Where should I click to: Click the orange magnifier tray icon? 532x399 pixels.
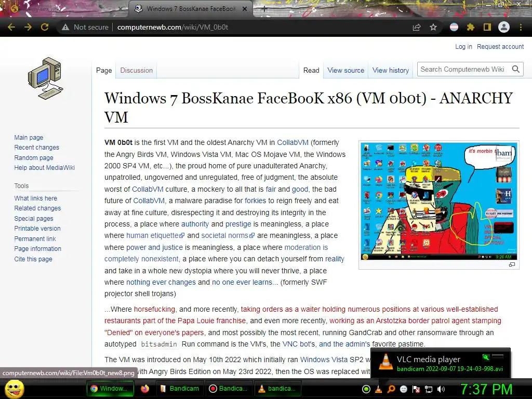[391, 389]
